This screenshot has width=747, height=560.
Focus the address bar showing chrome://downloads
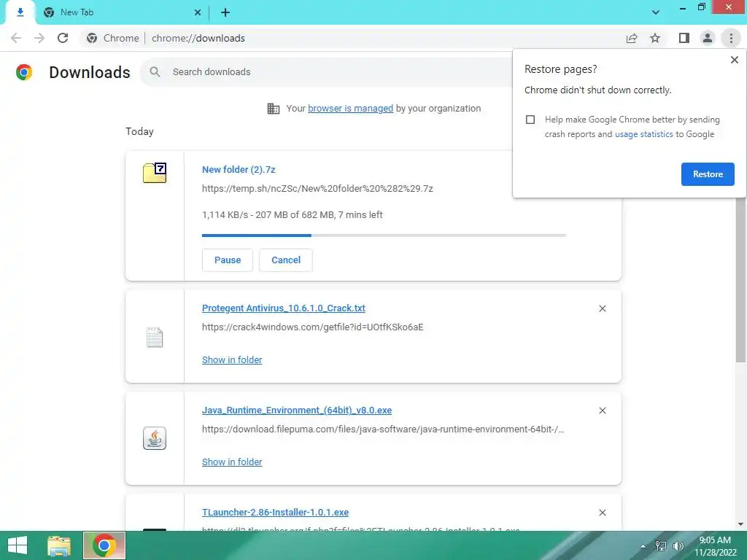click(x=198, y=38)
